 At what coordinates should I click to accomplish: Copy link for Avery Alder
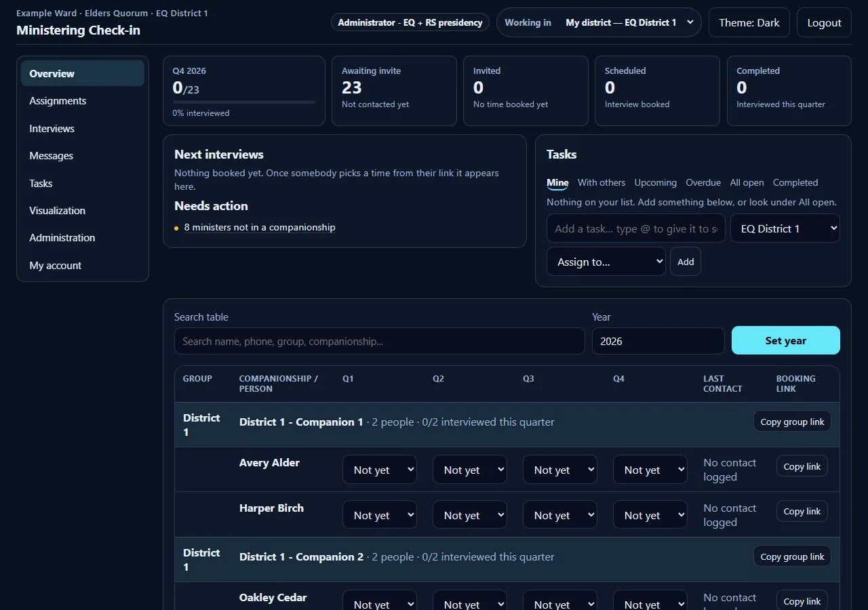[802, 466]
